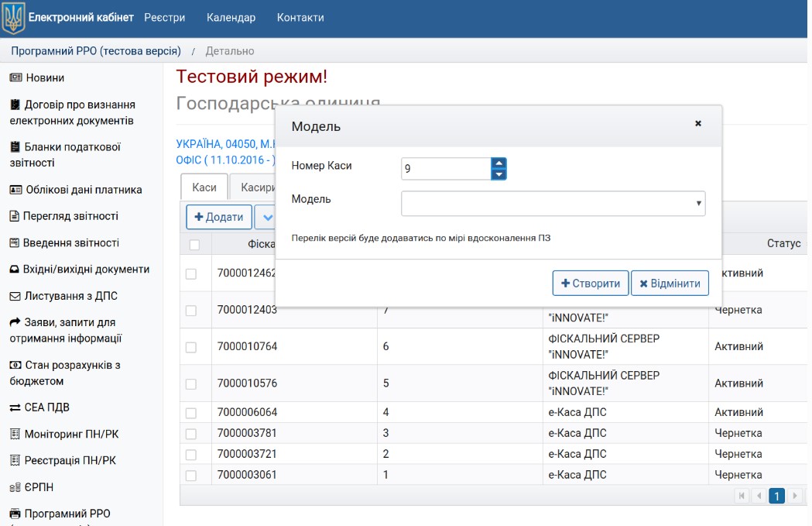Open the Календар menu item
Screen dimensions: 812x526
point(231,17)
